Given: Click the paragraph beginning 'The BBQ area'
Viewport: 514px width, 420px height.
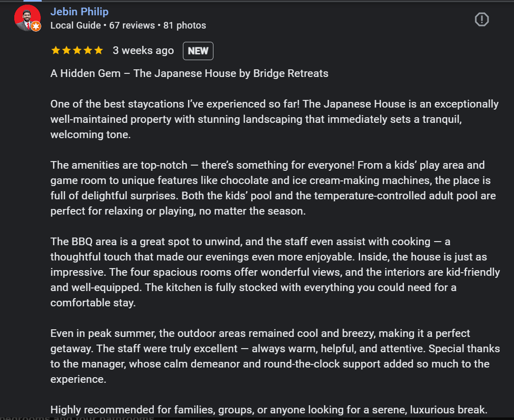Looking at the screenshot, I should [275, 272].
